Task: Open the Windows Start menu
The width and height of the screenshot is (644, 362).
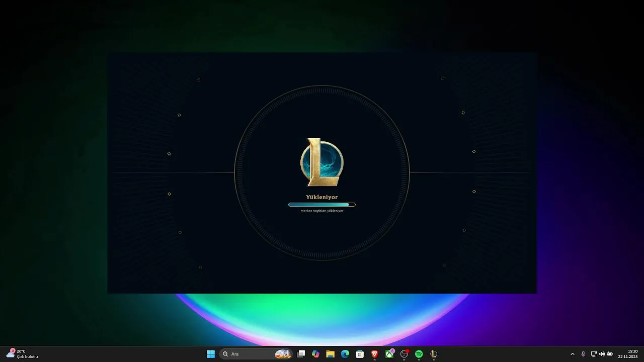Action: point(211,354)
